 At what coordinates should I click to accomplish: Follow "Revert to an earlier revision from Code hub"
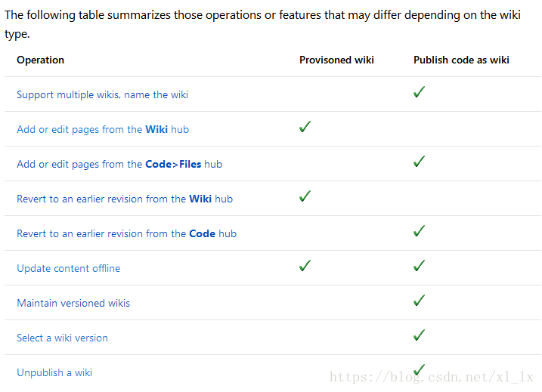(126, 233)
